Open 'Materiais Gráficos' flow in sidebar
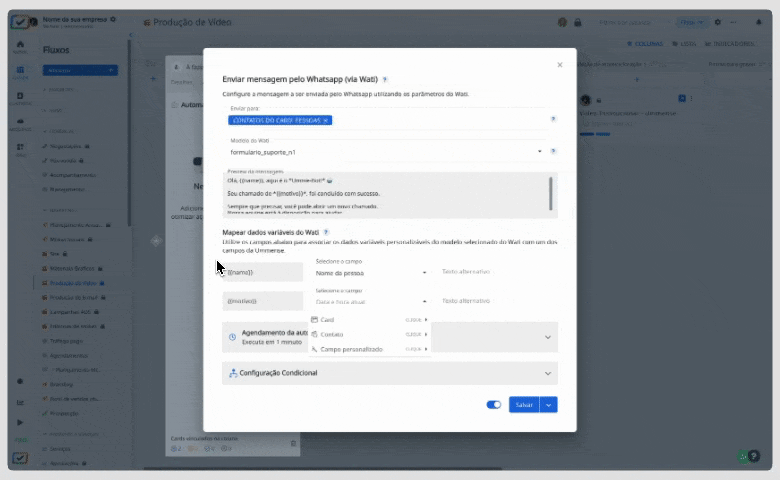This screenshot has height=480, width=780. tap(72, 269)
